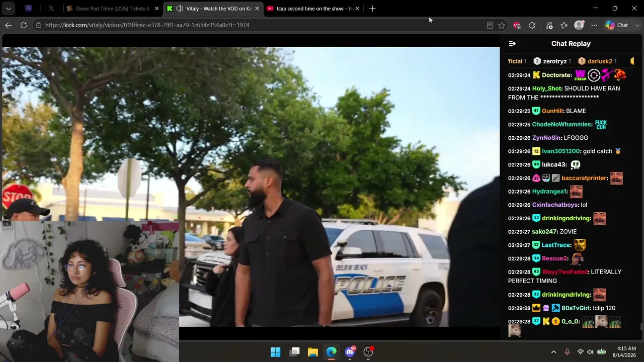
Task: Open the Extensions puzzle menu
Action: coord(532,25)
